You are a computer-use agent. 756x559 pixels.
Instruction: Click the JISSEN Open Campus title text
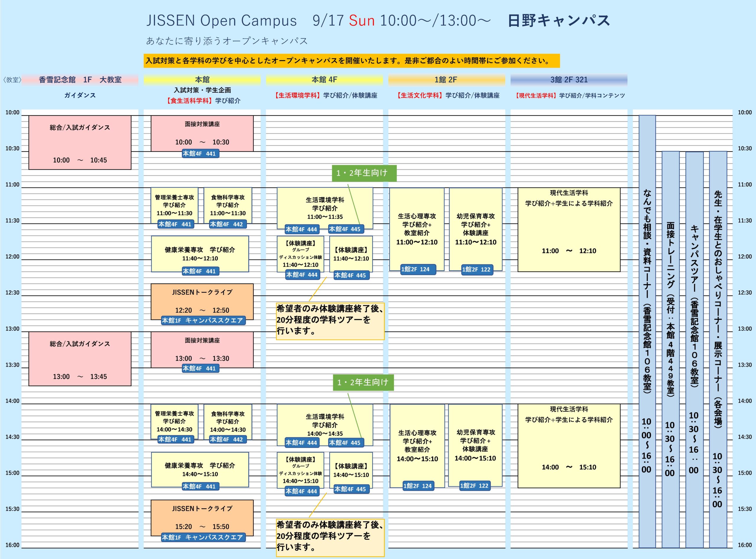click(222, 21)
